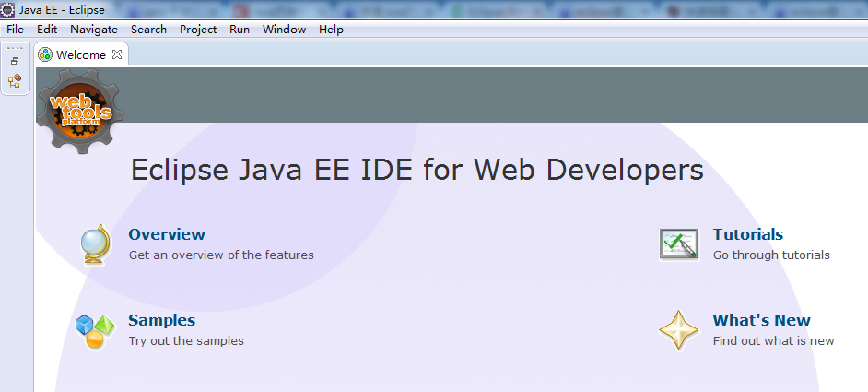Open the Window menu
Viewport: 868px width, 392px height.
(x=284, y=30)
